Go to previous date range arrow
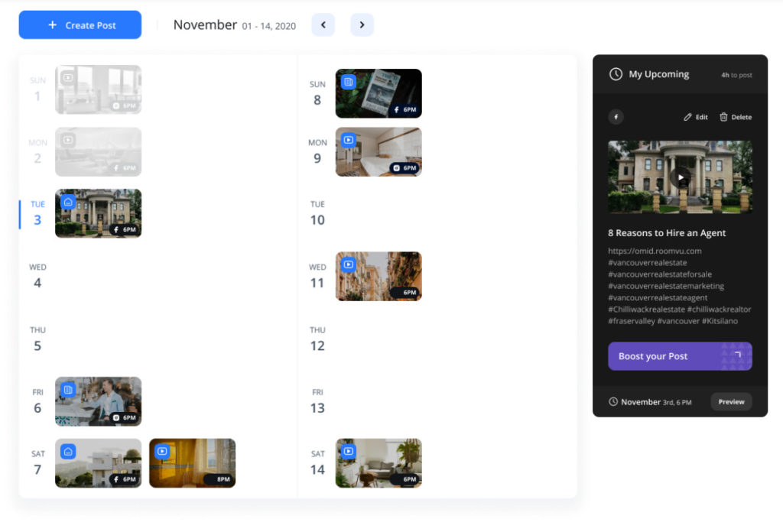Screen dimensions: 783x532 [323, 25]
